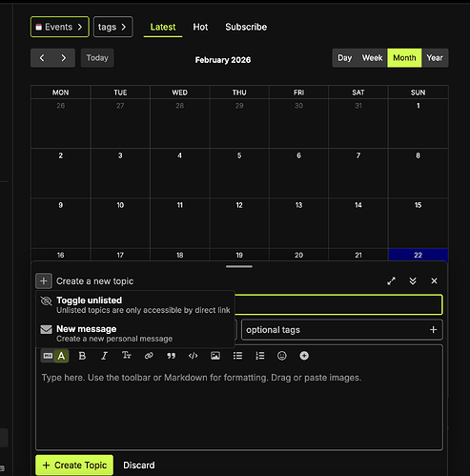Screen dimensions: 470x476
Task: Insert a blockquote in the composer
Action: (x=171, y=356)
